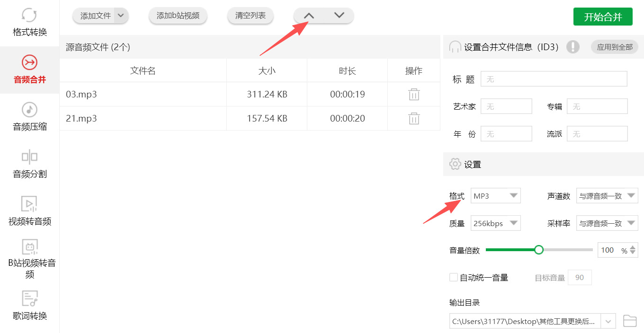Select the 21.mp3 file row

[x=250, y=118]
